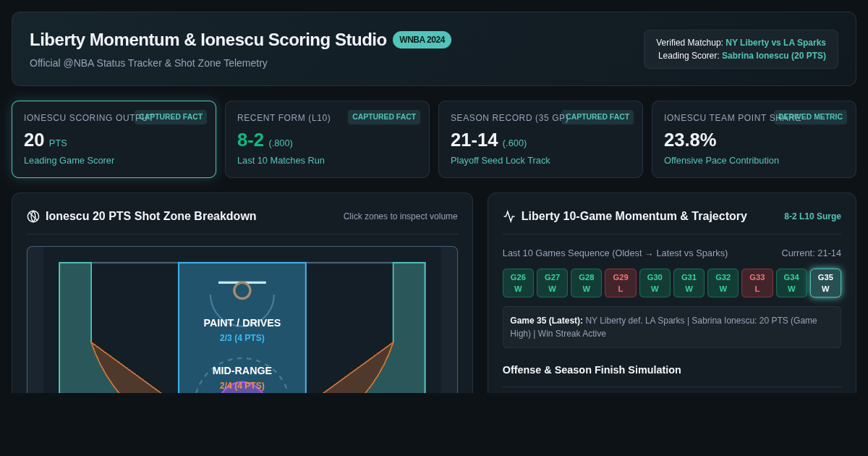
Task: Click the Liberty Momentum & Ionescu Scoring Studio title
Action: pos(208,40)
